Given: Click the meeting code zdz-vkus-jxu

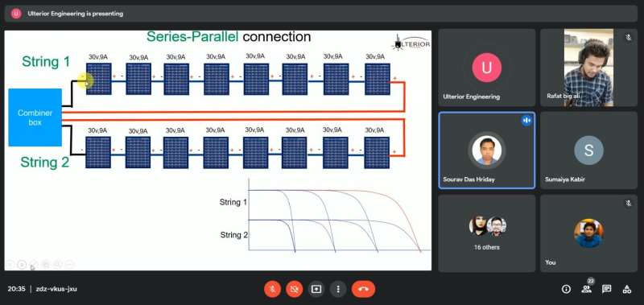Looking at the screenshot, I should click(x=56, y=289).
